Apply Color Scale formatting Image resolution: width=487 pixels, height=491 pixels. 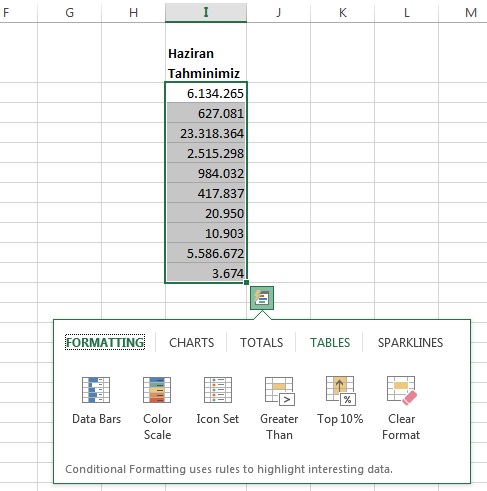click(x=157, y=408)
